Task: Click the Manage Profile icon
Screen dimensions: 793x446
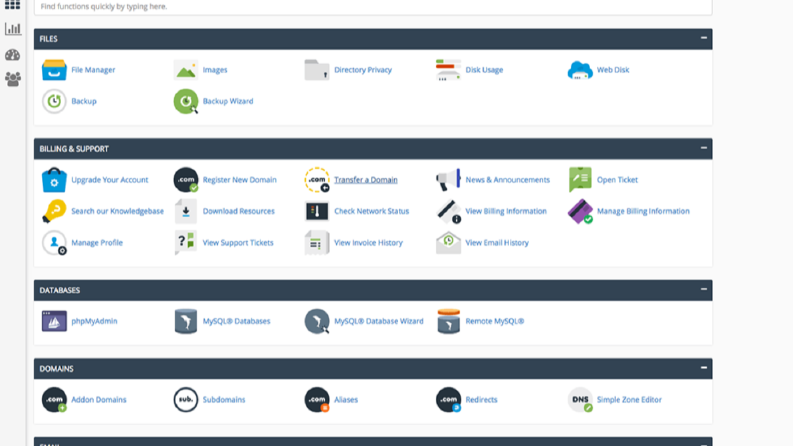Action: point(54,243)
